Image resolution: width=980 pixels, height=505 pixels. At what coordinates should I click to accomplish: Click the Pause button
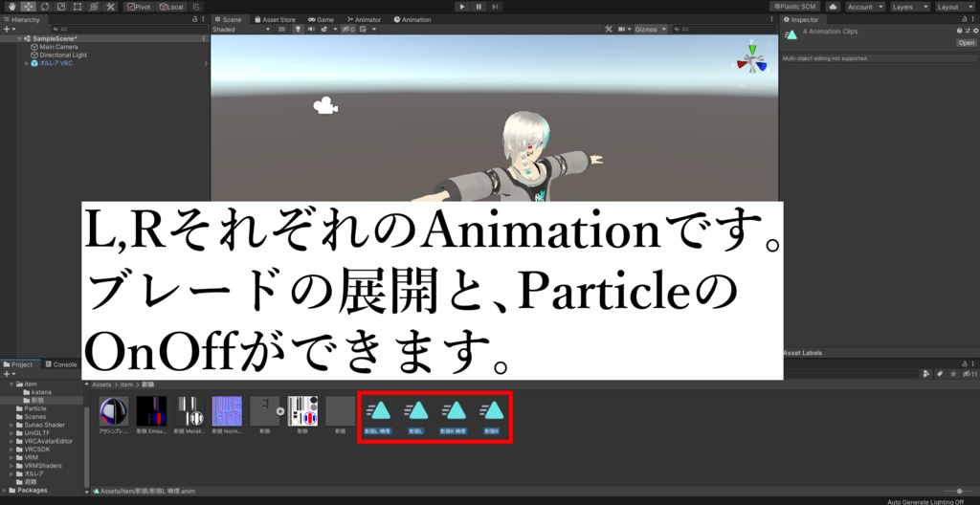click(479, 7)
